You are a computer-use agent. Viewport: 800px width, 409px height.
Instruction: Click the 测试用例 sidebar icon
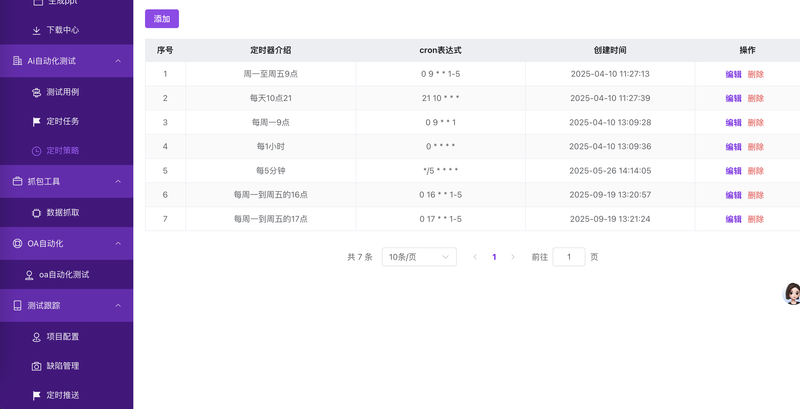point(37,92)
